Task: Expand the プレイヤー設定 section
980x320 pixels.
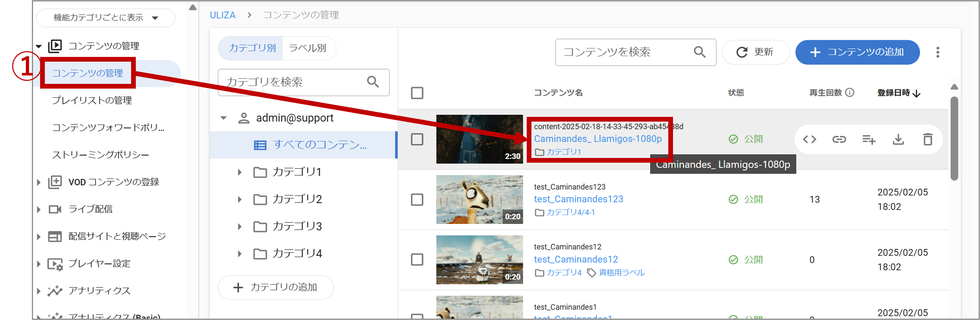Action: click(x=39, y=264)
